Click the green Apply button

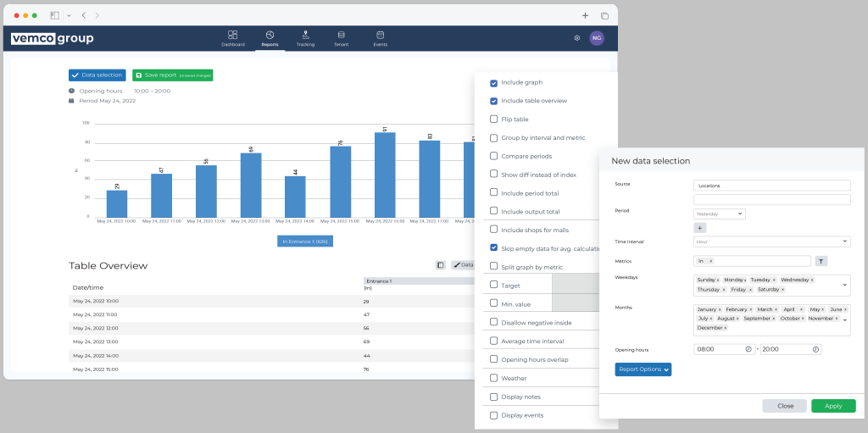click(x=833, y=406)
